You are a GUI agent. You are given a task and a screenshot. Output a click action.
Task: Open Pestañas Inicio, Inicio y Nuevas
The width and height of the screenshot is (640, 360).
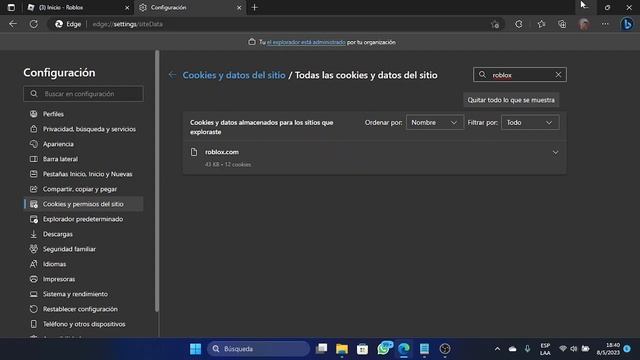coord(83,174)
